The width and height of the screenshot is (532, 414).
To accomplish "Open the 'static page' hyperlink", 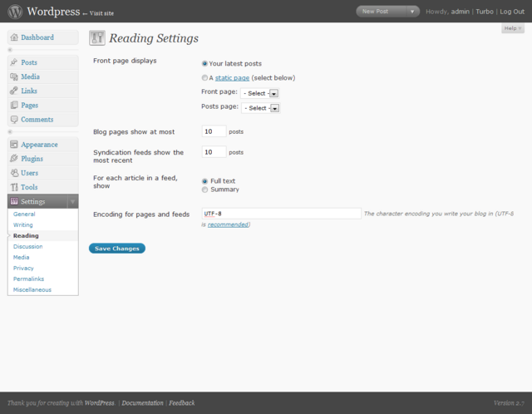I will click(x=232, y=78).
